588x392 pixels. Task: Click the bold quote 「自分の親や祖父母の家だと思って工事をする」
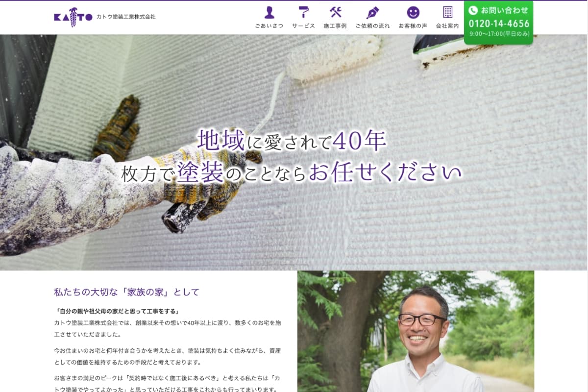pos(117,311)
